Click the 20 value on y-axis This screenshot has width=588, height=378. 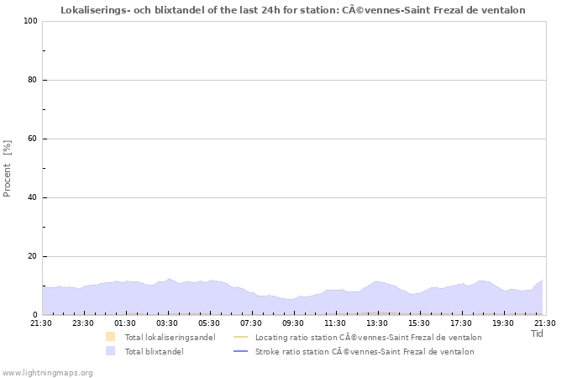pyautogui.click(x=34, y=256)
